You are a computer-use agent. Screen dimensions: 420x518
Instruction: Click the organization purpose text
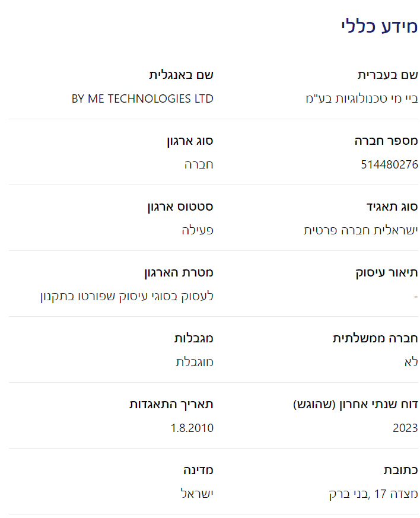pyautogui.click(x=127, y=297)
